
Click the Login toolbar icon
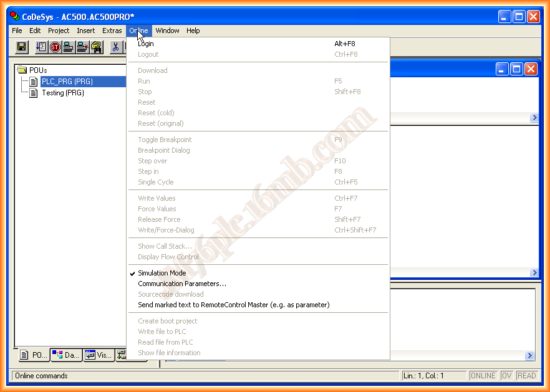(x=69, y=47)
